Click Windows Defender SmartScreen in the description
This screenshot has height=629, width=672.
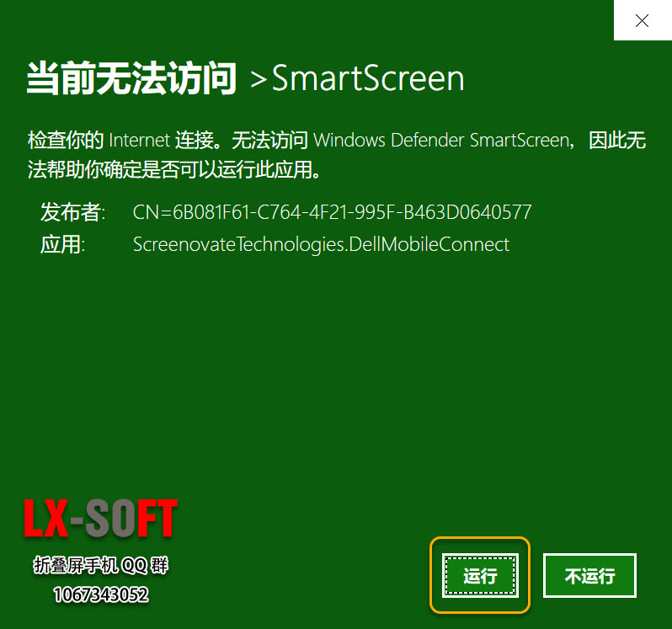coord(441,140)
